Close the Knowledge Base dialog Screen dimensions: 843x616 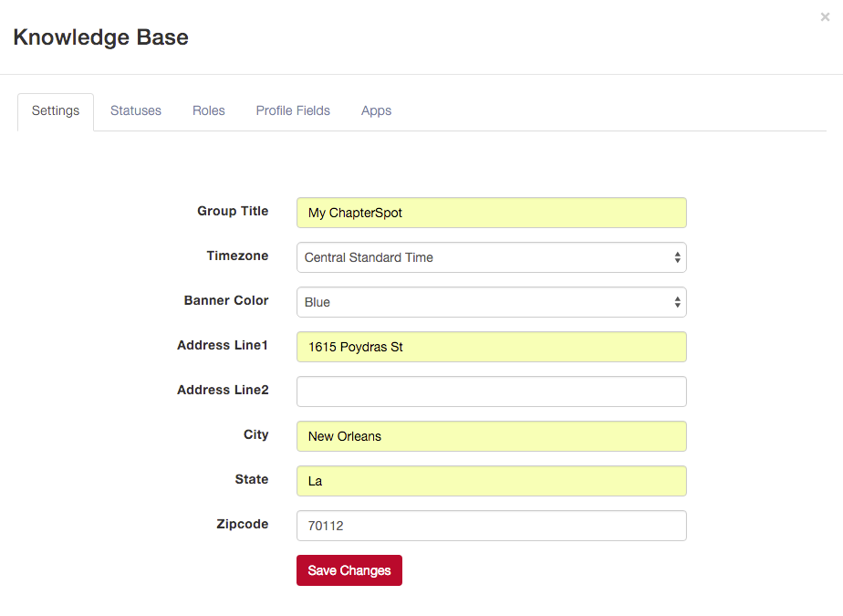pyautogui.click(x=825, y=17)
